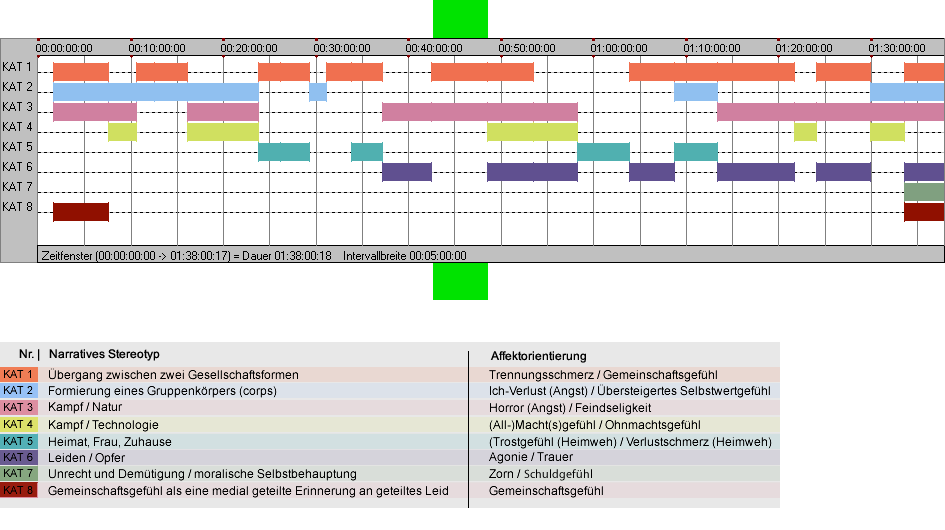The image size is (945, 530).
Task: Click the purple KAT 6 legend swatch
Action: (x=19, y=458)
